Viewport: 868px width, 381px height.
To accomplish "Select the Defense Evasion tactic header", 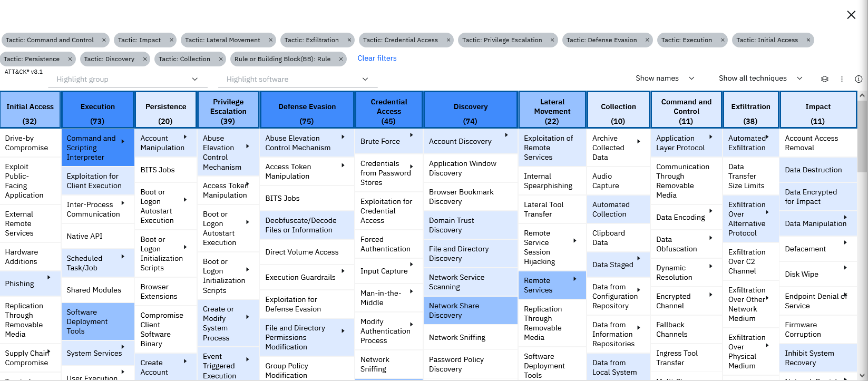I will 307,110.
